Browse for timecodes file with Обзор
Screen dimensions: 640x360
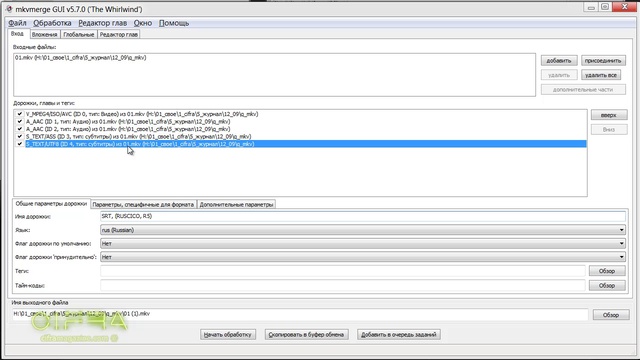tap(607, 286)
